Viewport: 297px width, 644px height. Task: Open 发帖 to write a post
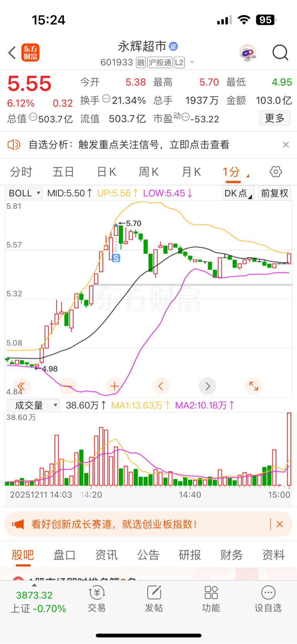pyautogui.click(x=154, y=599)
